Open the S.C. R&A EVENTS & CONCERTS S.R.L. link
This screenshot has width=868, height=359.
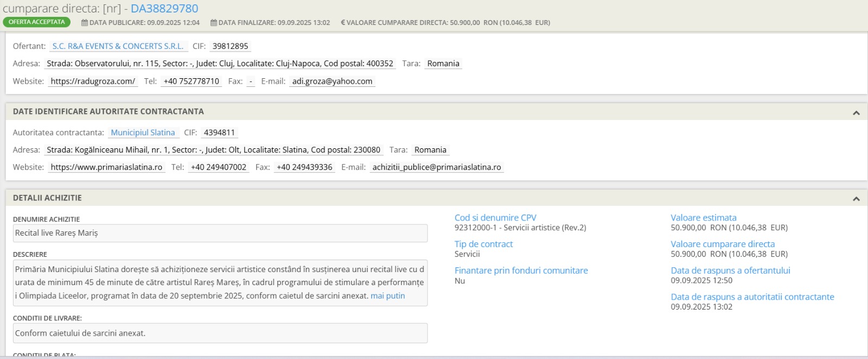tap(118, 46)
